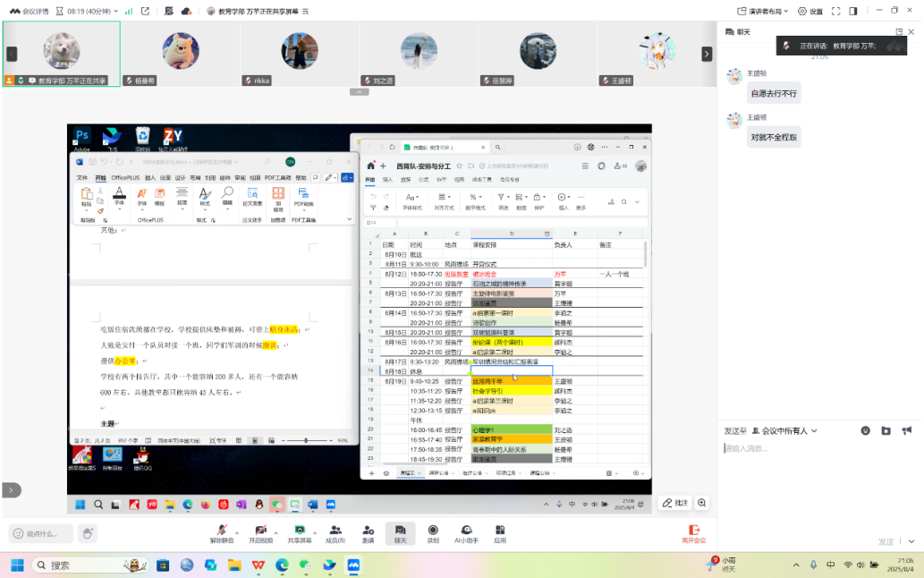Expand the arrow next to 共享屏幕
Image resolution: width=924 pixels, height=578 pixels.
(314, 529)
